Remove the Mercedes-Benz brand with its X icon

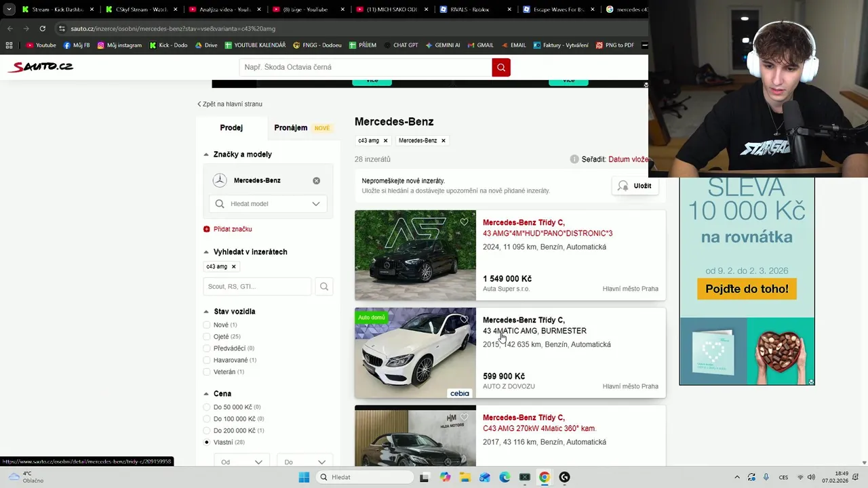pos(316,181)
